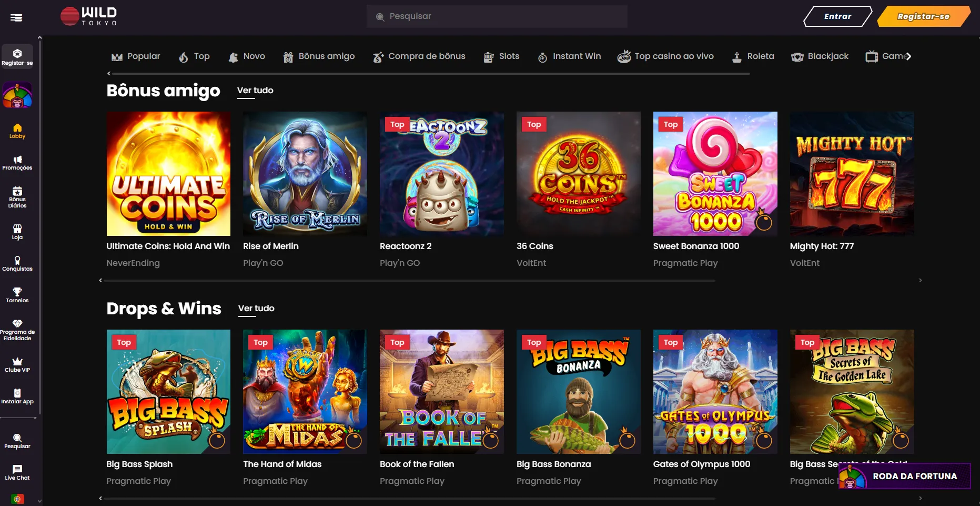
Task: Select the Bônus amigo category tab
Action: click(319, 56)
